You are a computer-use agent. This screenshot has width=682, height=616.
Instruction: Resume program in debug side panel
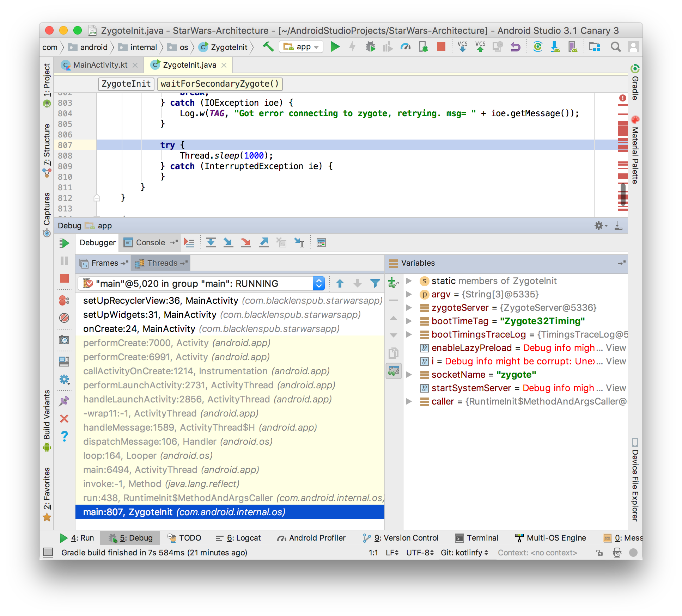click(64, 243)
